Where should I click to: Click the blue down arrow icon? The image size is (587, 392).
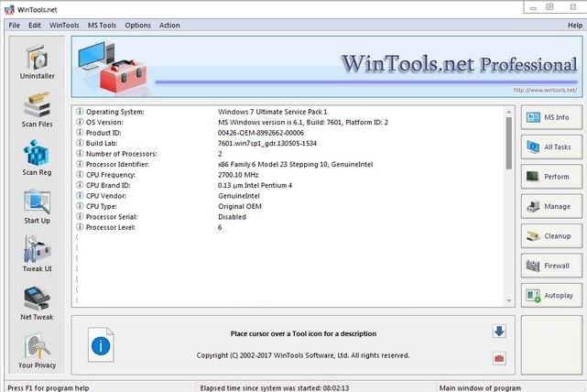click(499, 332)
